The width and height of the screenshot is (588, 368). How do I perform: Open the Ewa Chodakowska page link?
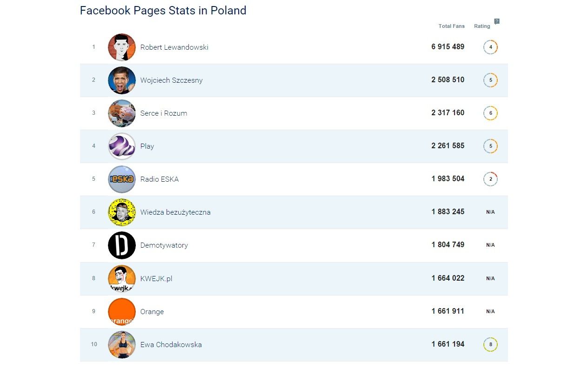171,345
